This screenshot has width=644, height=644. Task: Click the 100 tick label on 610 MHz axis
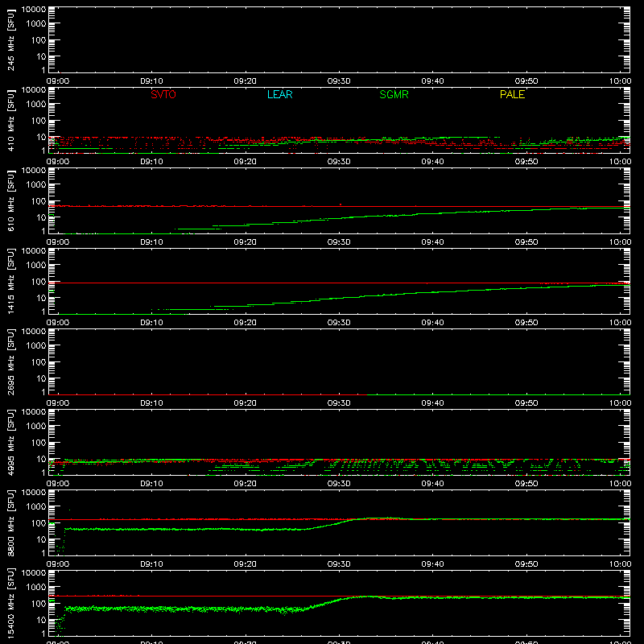(x=39, y=201)
